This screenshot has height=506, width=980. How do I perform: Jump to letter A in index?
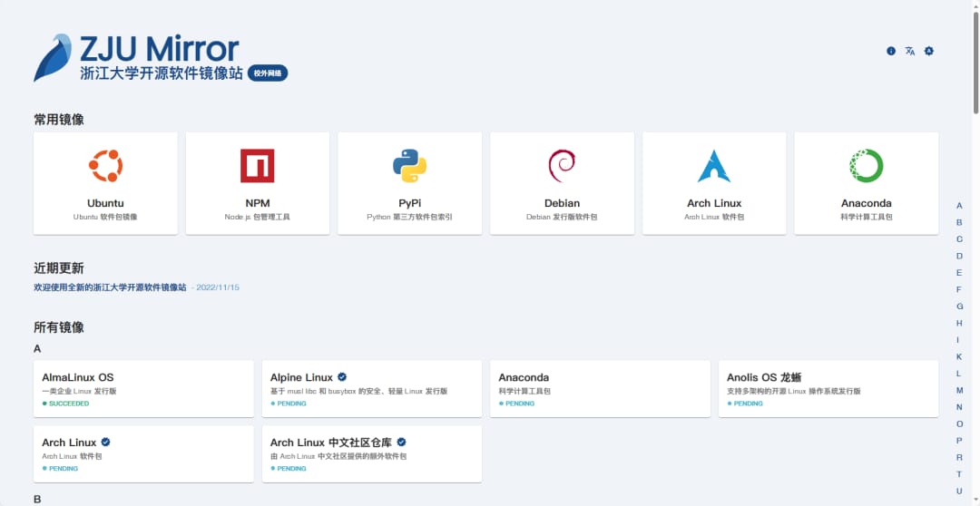pos(959,206)
